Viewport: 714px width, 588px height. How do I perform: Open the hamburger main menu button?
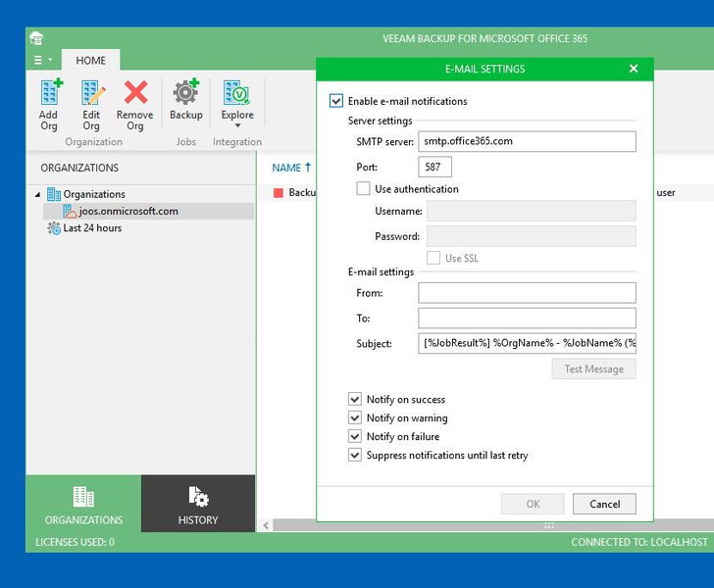(43, 60)
